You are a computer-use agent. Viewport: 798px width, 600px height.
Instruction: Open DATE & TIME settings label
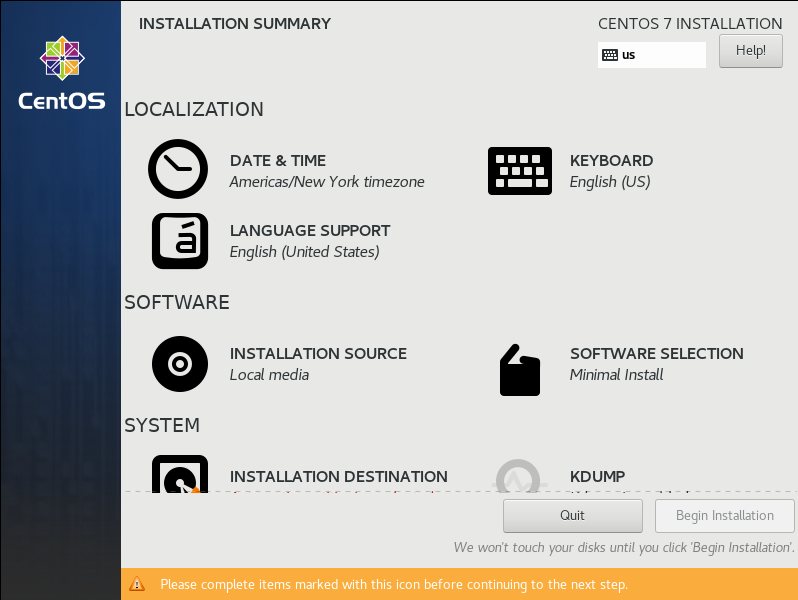[x=278, y=161]
